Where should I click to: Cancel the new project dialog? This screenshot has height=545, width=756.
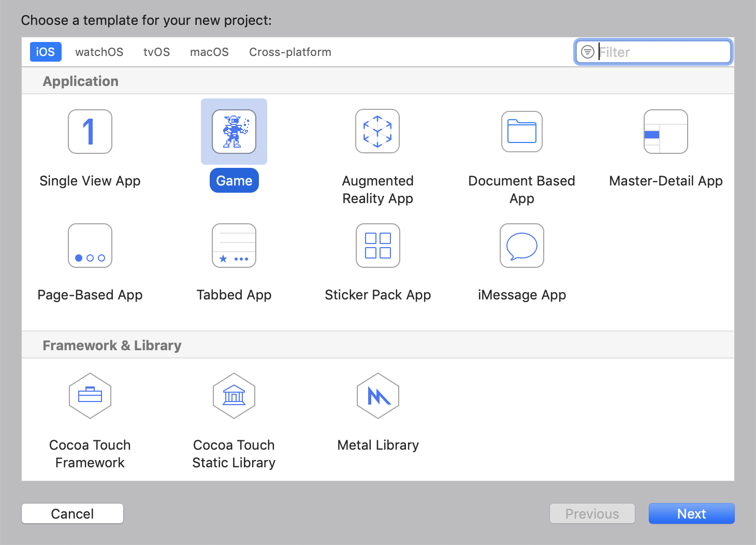72,513
